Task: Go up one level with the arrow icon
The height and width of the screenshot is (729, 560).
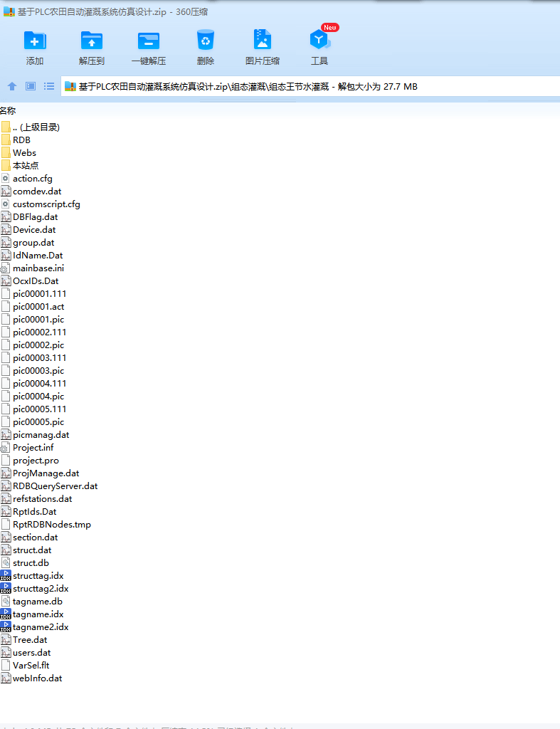Action: coord(12,86)
